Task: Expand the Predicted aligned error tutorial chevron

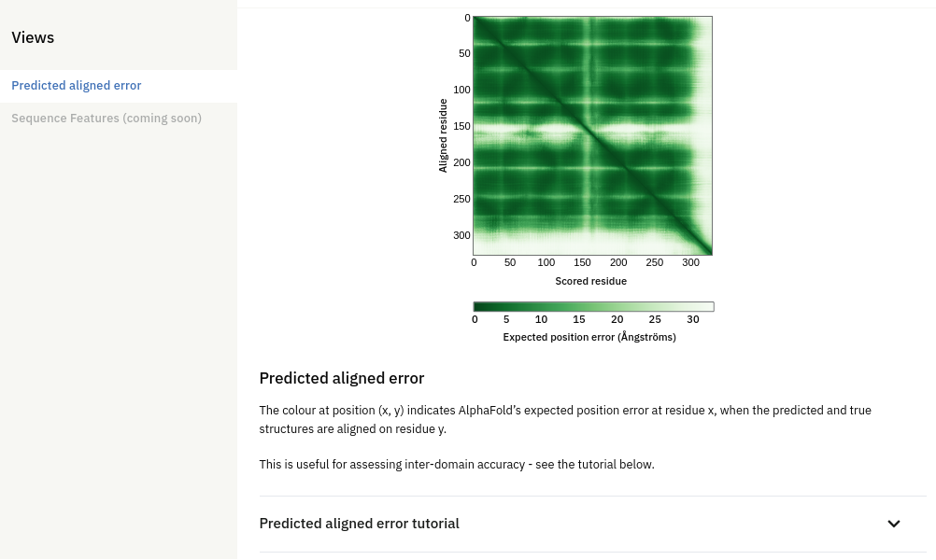Action: click(x=893, y=524)
